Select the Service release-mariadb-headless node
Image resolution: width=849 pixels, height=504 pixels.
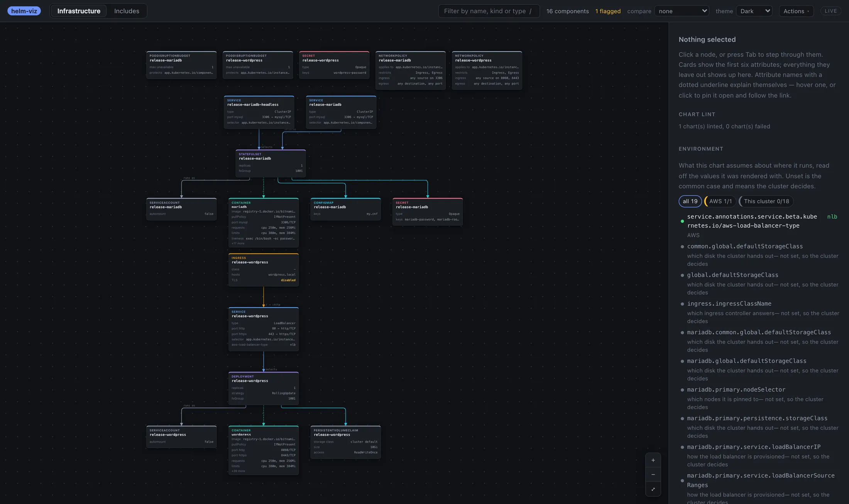tap(259, 112)
